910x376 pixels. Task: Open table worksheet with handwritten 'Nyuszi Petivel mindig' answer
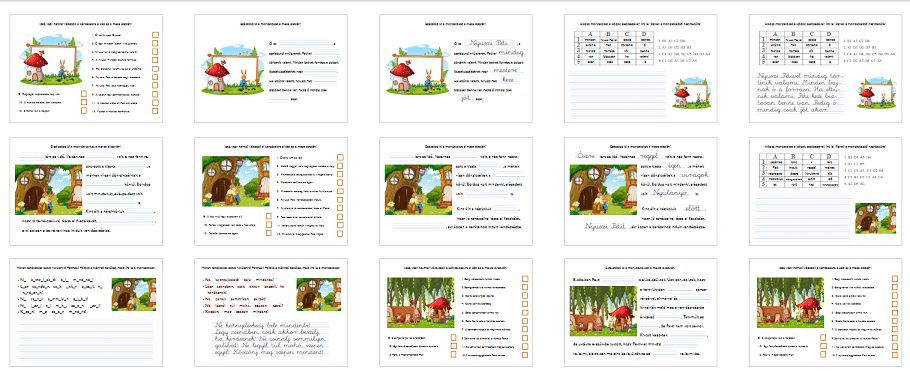[826, 68]
